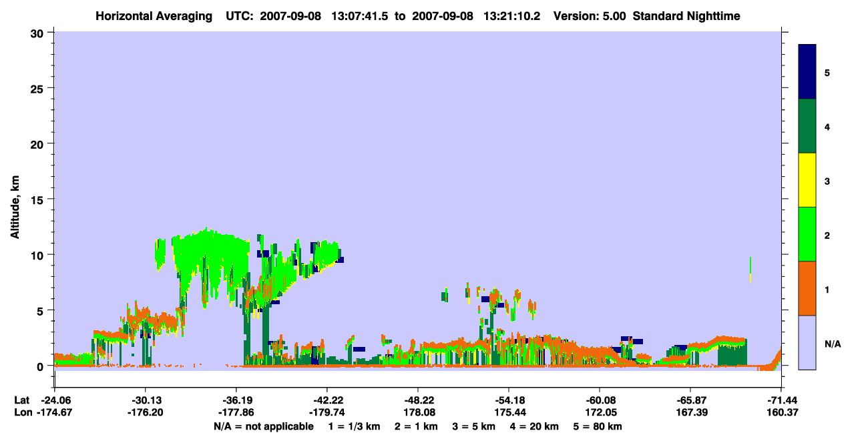868x445 pixels.
Task: Click the 'Lon' axis row label
Action: 23,413
